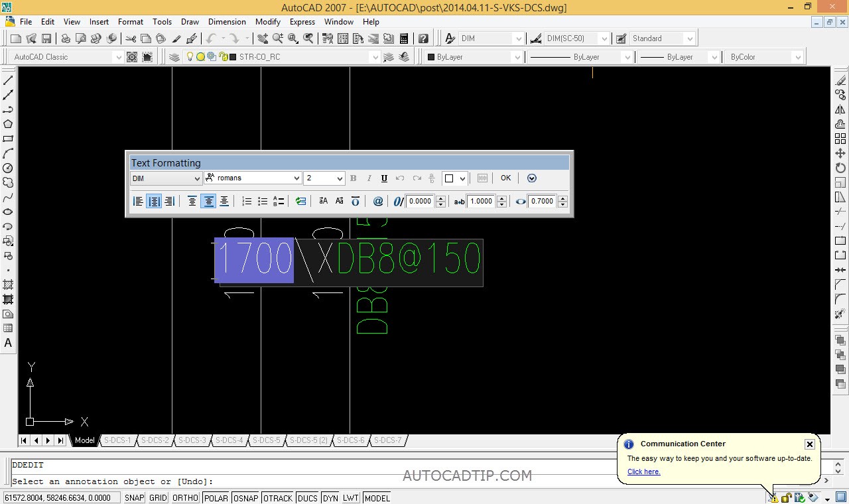Viewport: 849px width, 504px height.
Task: Open the romans font dropdown
Action: (297, 178)
